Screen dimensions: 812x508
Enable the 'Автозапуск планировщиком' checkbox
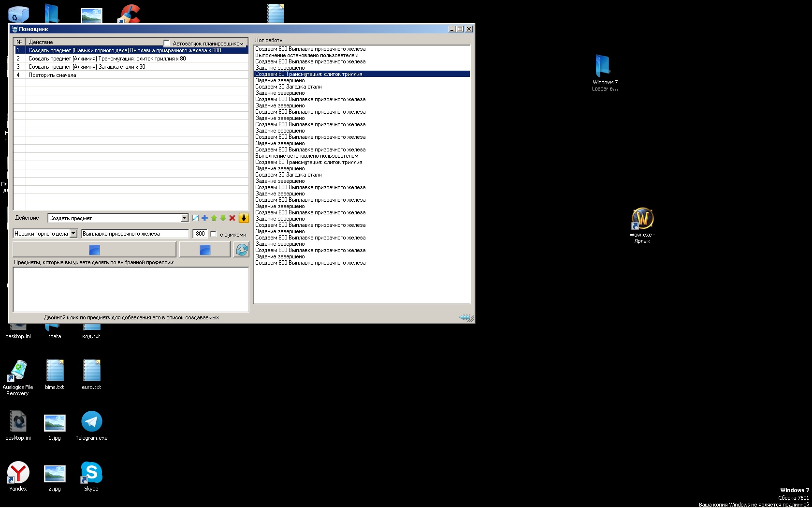click(167, 43)
